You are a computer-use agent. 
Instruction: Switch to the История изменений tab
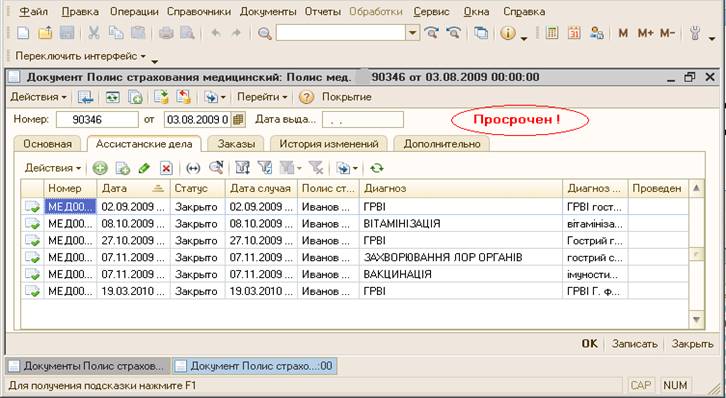pos(329,144)
